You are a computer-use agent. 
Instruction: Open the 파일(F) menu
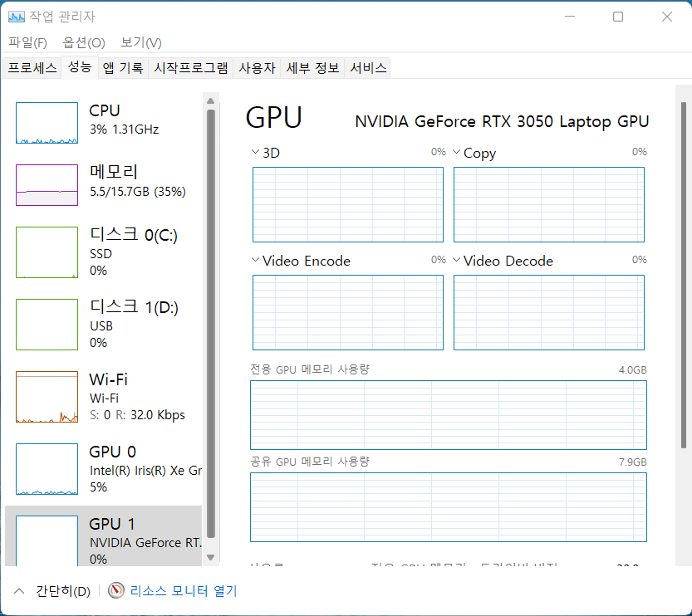coord(27,42)
